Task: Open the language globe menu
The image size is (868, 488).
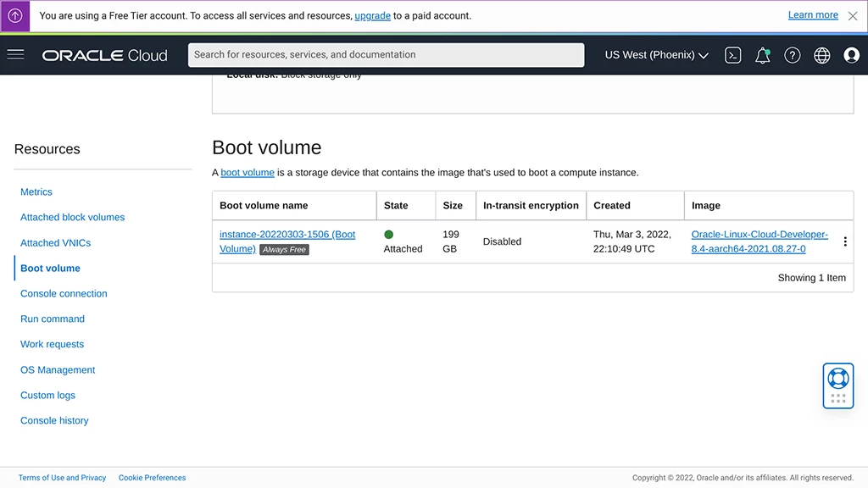Action: pyautogui.click(x=821, y=55)
